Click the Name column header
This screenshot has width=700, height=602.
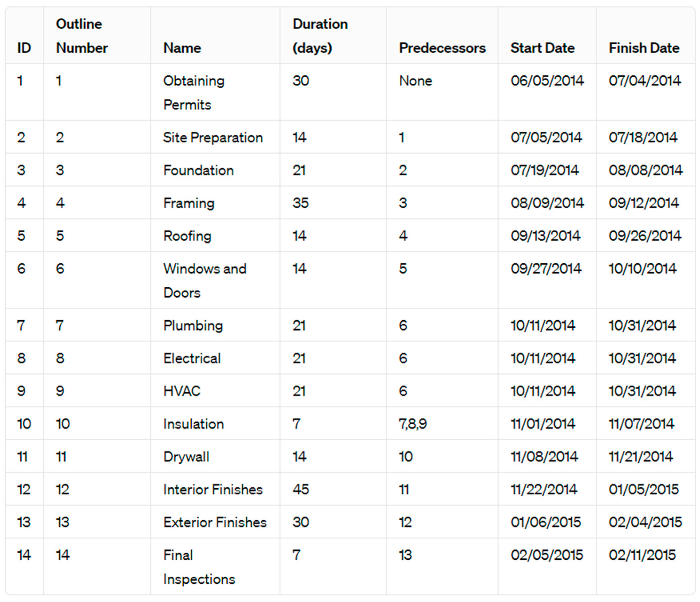182,48
